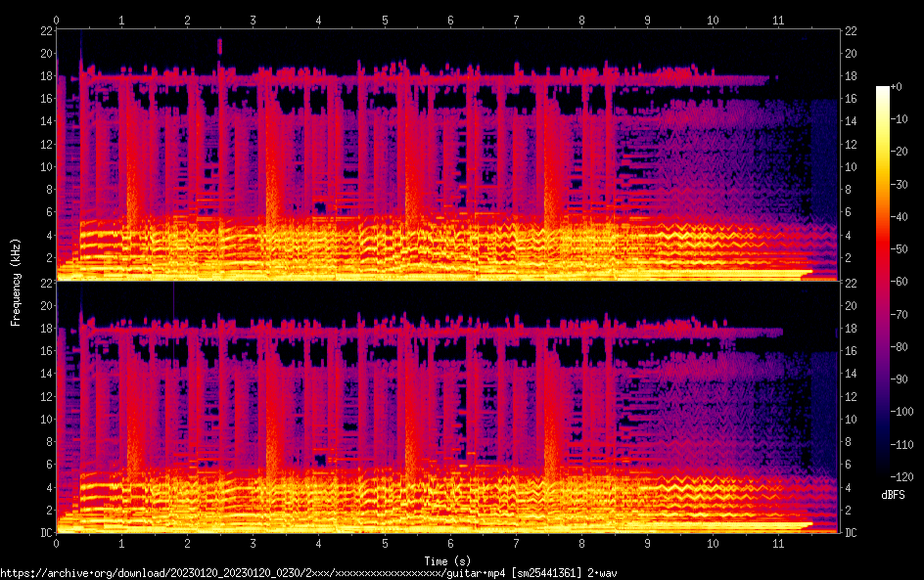
Task: Click the "Frequency (kHz)" vertical axis label
Action: coord(16,282)
